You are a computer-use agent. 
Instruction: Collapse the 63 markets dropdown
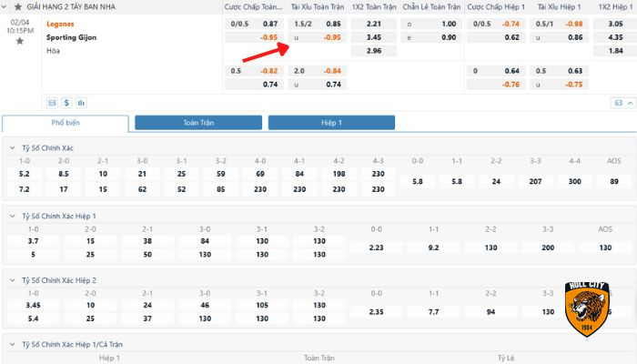pos(623,103)
